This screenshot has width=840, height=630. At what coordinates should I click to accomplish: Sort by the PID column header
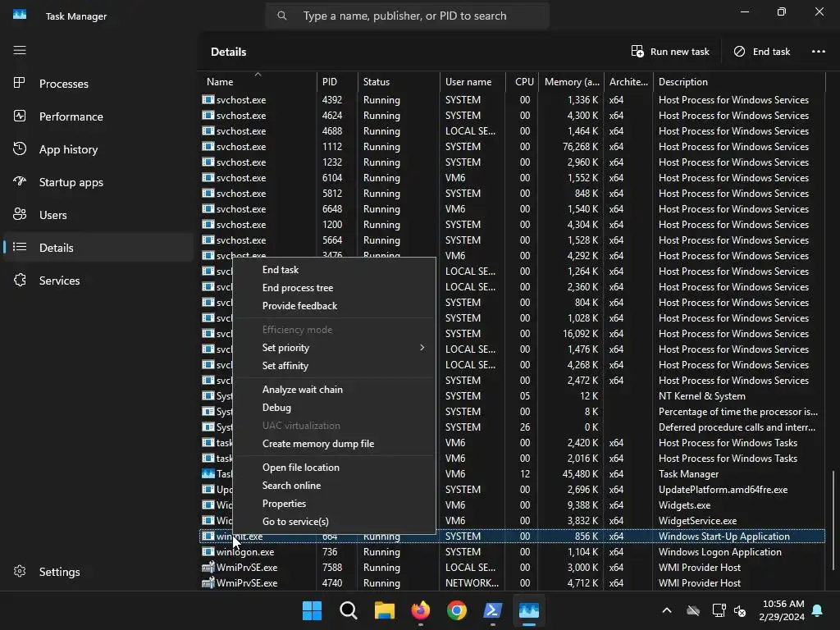(x=337, y=82)
